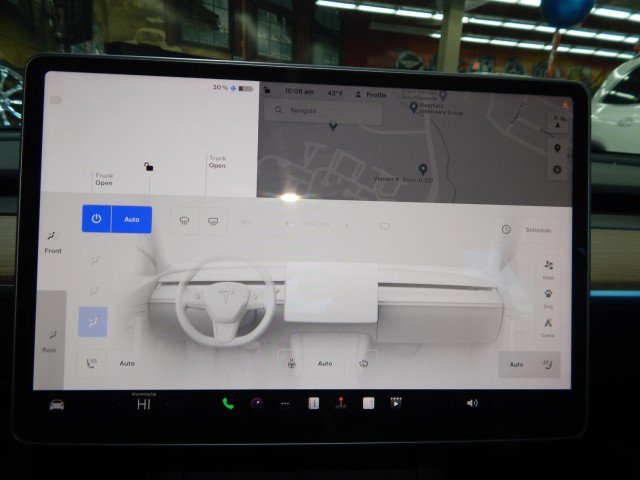This screenshot has height=480, width=640.
Task: Tap the map location pin button
Action: pos(558,149)
